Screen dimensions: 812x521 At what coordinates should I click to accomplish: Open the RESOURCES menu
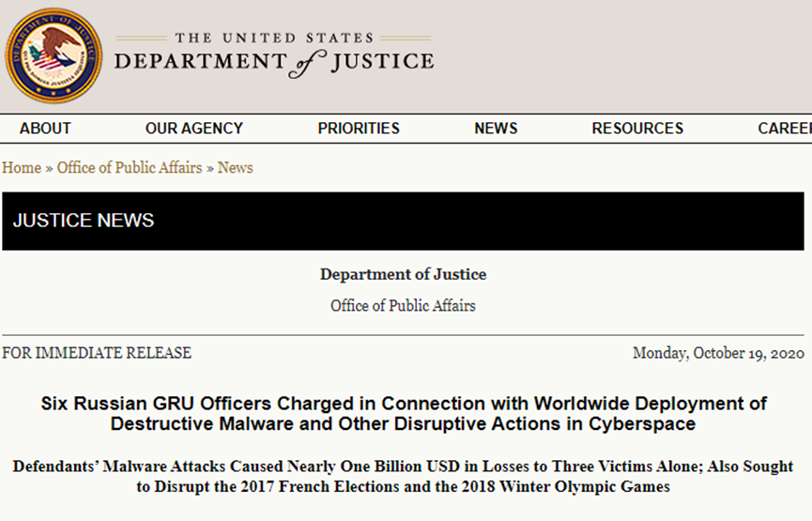pos(637,129)
